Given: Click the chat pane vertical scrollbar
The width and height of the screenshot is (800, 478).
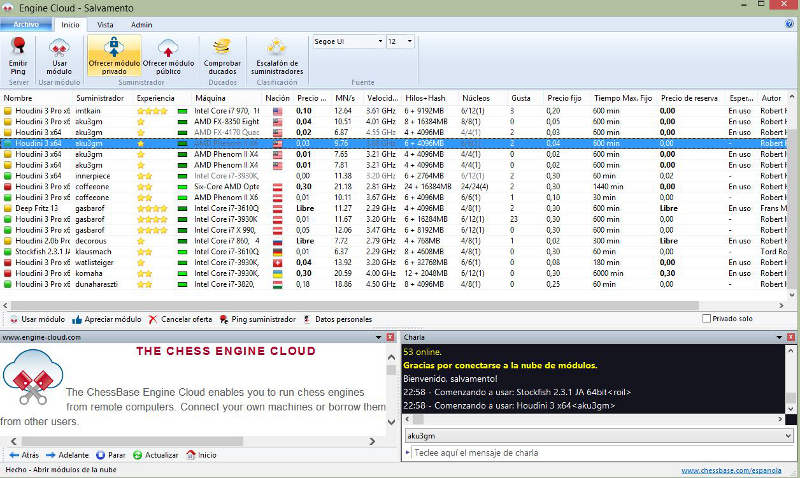Looking at the screenshot, I should [790, 398].
